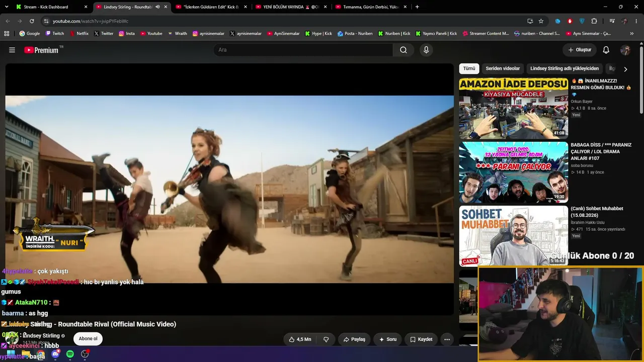This screenshot has height=362, width=644.
Task: Open (Canlı) Sohbet Muhabbet video title
Action: point(597,212)
